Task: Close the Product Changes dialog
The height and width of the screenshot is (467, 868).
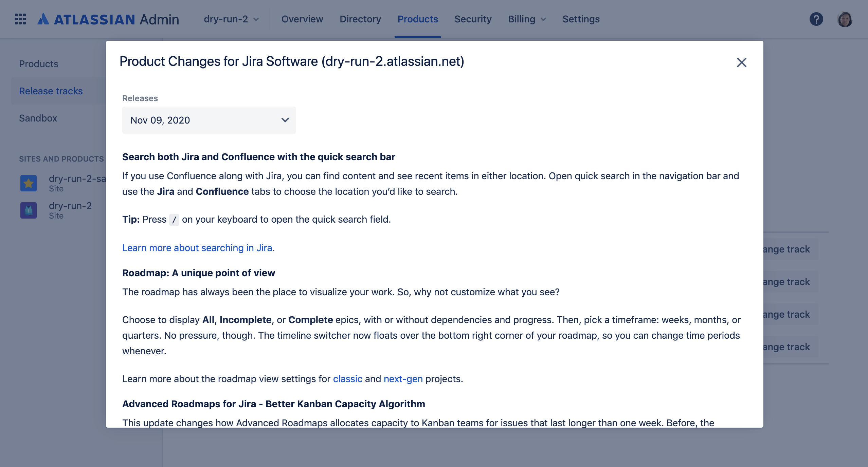Action: click(x=741, y=62)
